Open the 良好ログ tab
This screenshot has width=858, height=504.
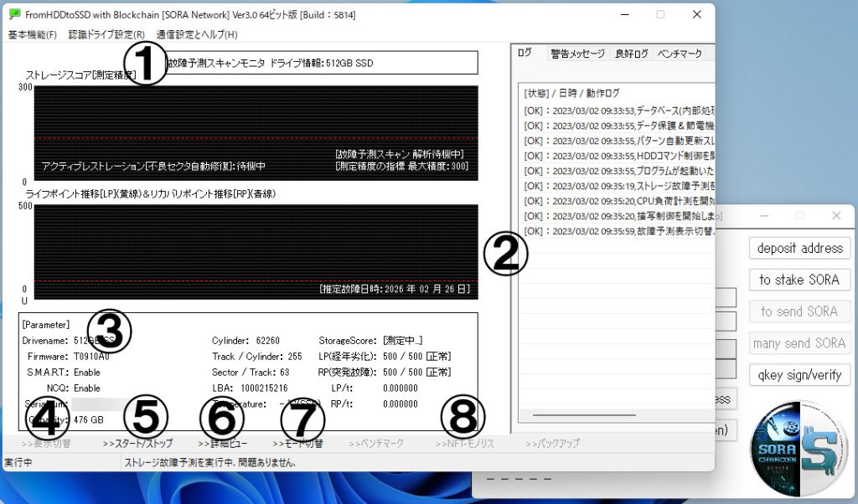(632, 53)
